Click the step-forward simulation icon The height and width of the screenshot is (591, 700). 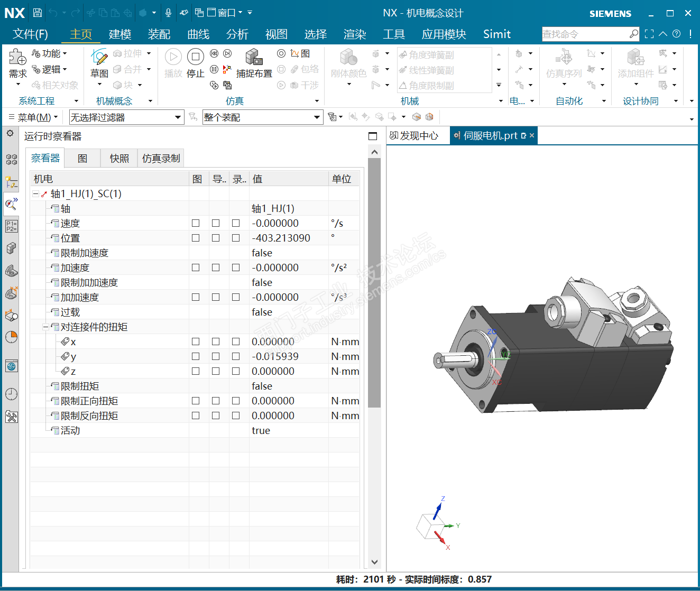[x=227, y=53]
